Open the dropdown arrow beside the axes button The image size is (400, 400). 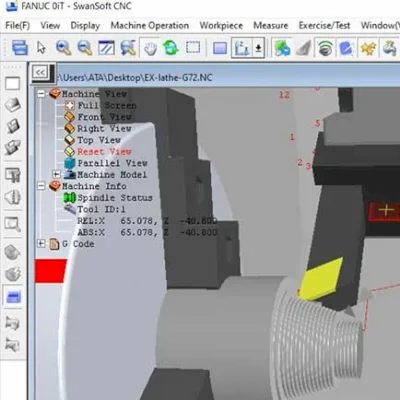(258, 48)
